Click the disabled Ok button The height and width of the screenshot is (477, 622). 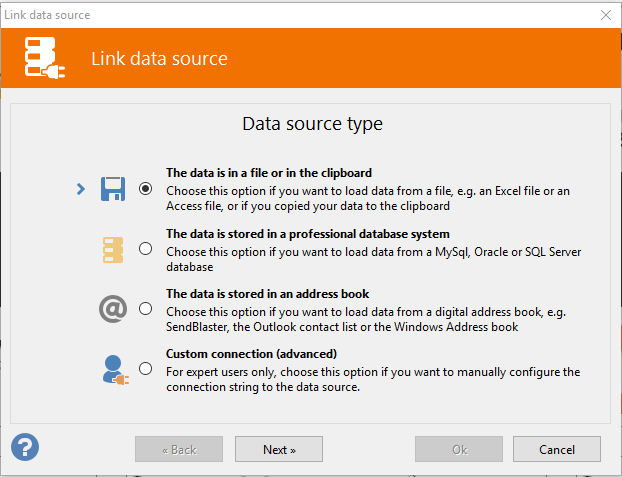coord(459,449)
